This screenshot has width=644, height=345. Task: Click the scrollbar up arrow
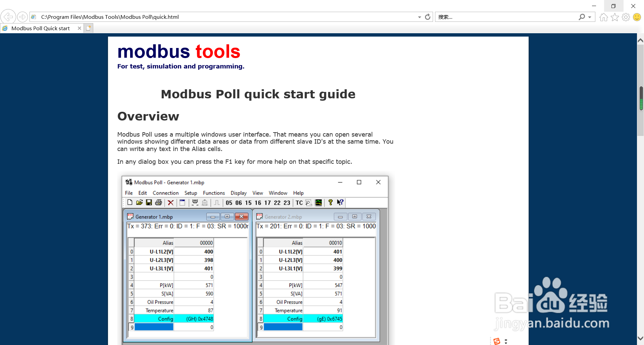[640, 40]
